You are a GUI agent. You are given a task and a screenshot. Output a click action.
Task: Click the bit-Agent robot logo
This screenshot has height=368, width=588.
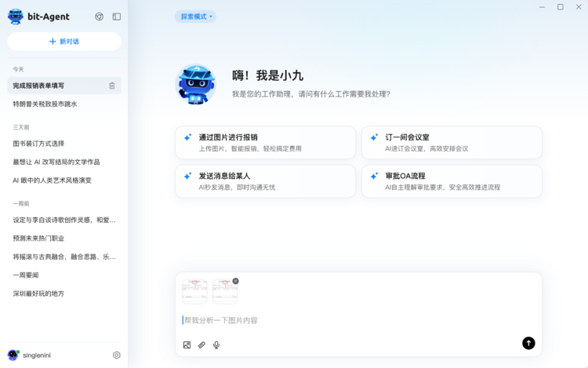click(16, 16)
